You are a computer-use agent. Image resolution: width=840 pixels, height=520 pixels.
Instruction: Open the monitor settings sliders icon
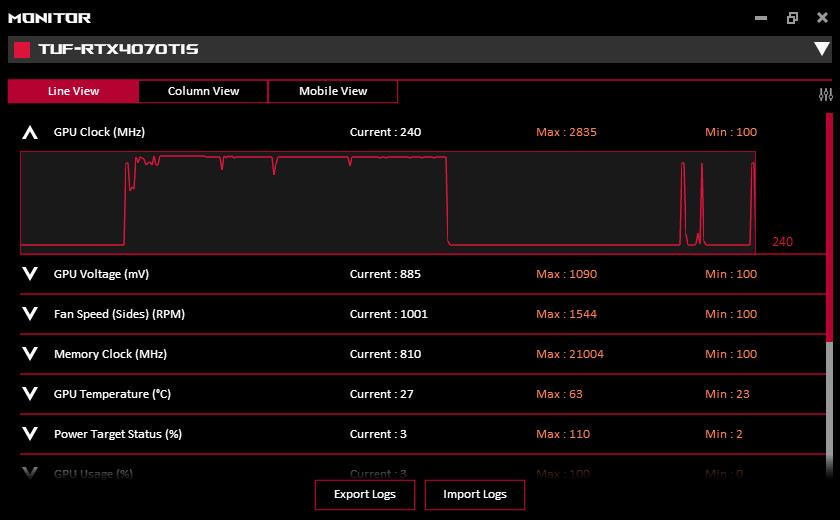(x=826, y=95)
